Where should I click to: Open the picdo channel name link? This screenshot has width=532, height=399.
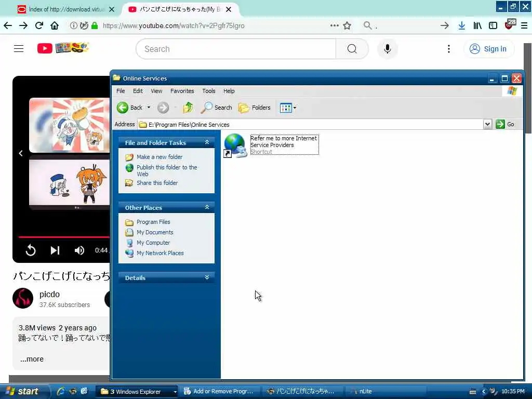click(49, 294)
